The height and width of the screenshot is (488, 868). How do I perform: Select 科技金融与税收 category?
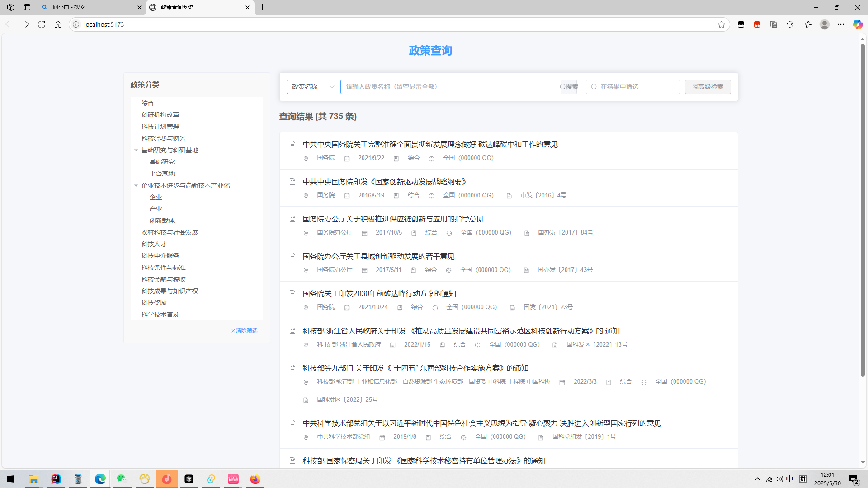pyautogui.click(x=163, y=279)
